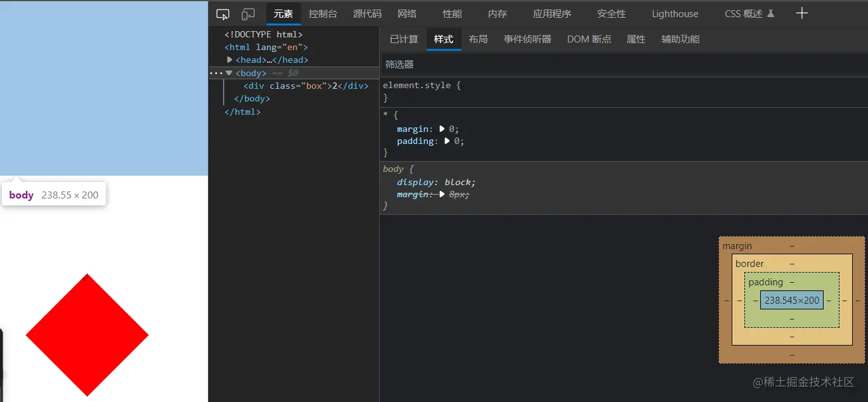Expand the head node in DOM tree
This screenshot has width=868, height=402.
(x=230, y=60)
